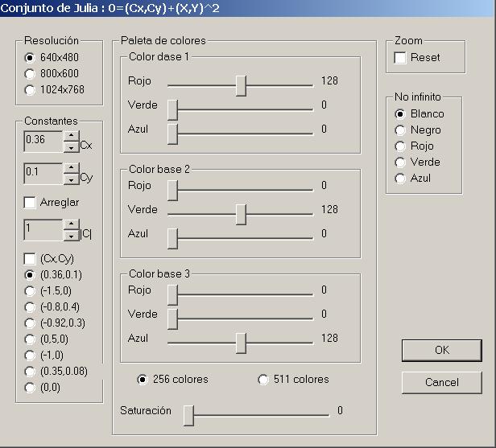
Task: Dismiss the dialog with Cancel
Action: (442, 383)
